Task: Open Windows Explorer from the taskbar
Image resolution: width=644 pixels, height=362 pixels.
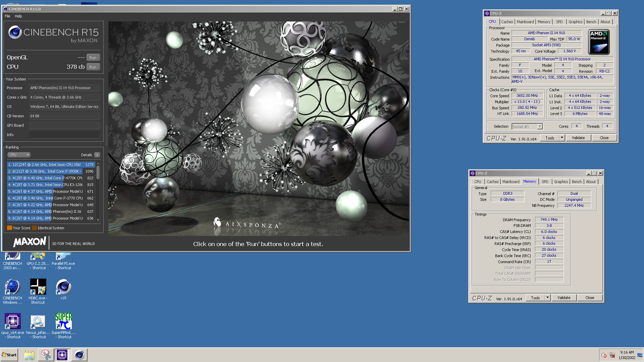Action: coord(29,355)
